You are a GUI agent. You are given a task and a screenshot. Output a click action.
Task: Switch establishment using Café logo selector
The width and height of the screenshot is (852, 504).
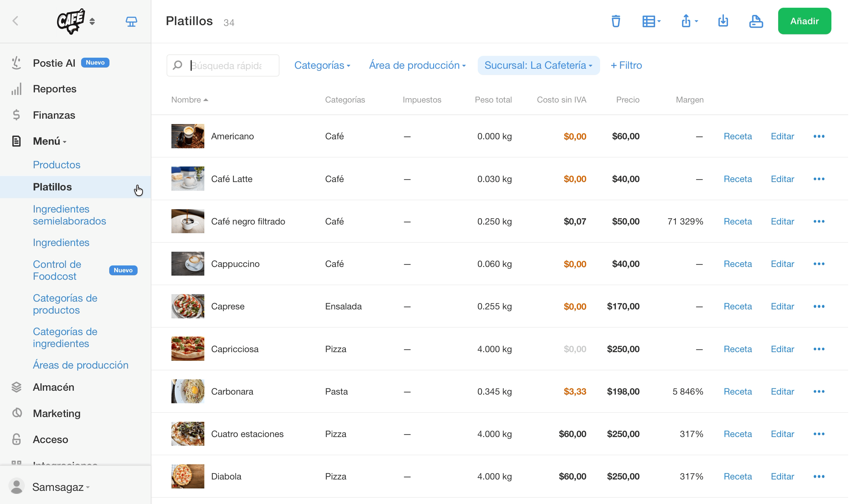coord(76,22)
